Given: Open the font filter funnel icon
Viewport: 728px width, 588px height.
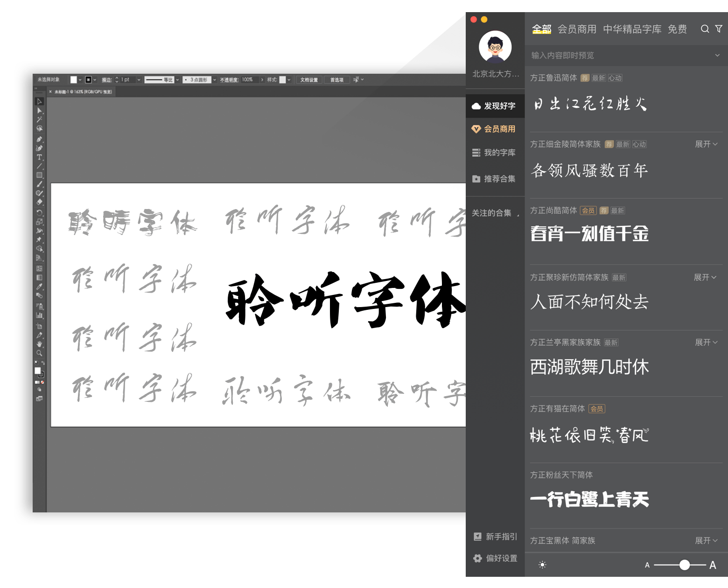Looking at the screenshot, I should (x=719, y=29).
